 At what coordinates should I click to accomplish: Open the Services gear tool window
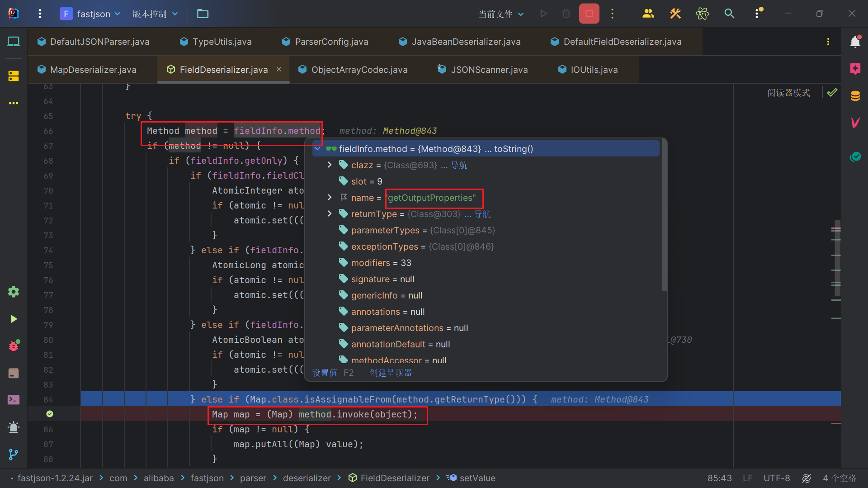[x=14, y=292]
